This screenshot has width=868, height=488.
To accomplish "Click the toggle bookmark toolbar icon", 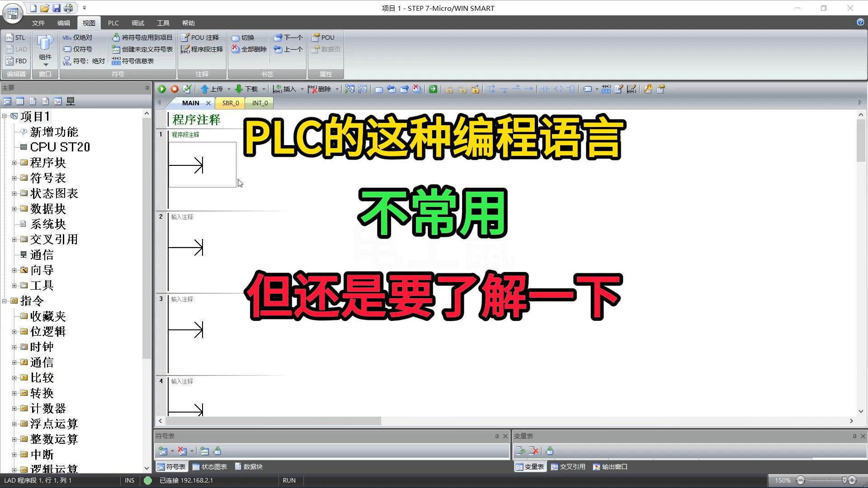I will click(379, 89).
